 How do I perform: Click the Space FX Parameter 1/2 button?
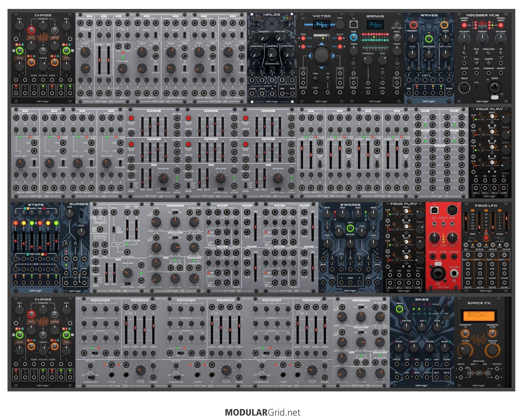coord(465,333)
